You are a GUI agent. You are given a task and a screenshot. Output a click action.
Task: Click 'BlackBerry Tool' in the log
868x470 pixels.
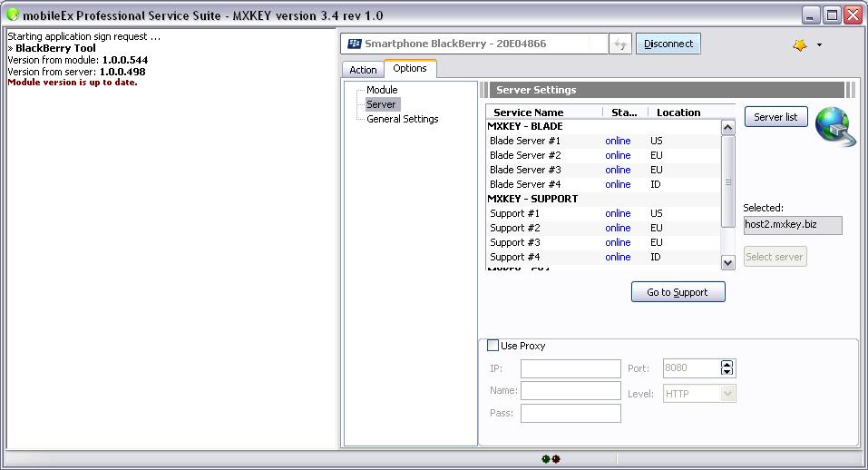(55, 48)
